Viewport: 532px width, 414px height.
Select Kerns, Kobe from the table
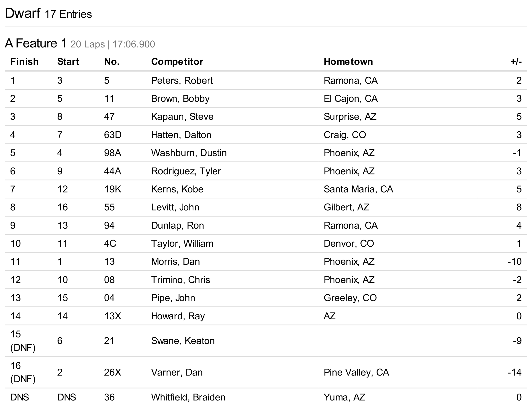point(177,189)
